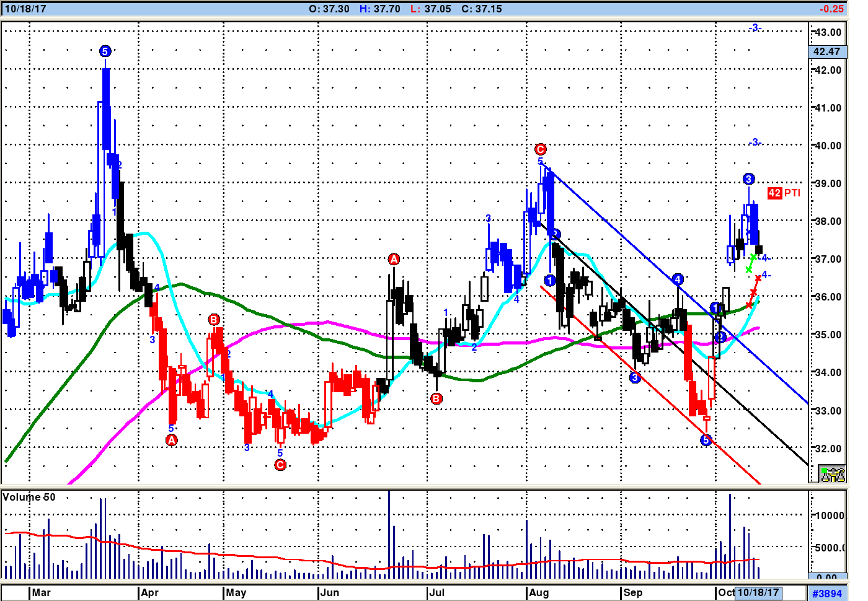
Task: Select the 42.47 cursor price box
Action: tap(827, 52)
